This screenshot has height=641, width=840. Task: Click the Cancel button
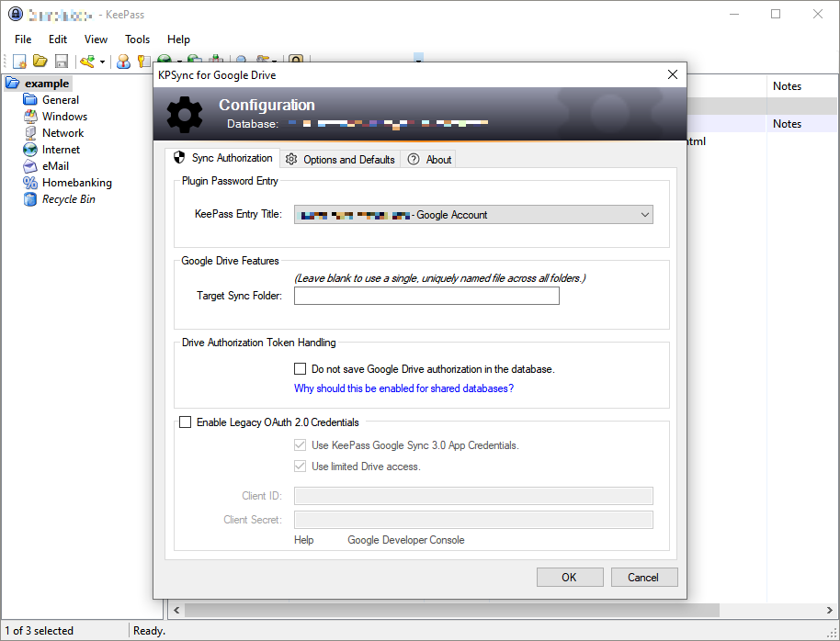click(644, 578)
